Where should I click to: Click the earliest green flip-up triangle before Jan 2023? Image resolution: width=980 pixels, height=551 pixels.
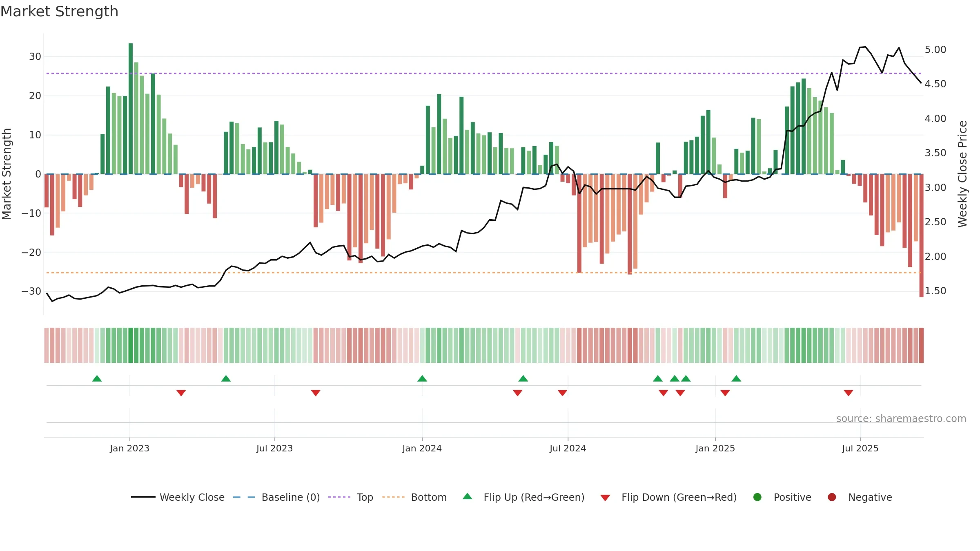(97, 378)
